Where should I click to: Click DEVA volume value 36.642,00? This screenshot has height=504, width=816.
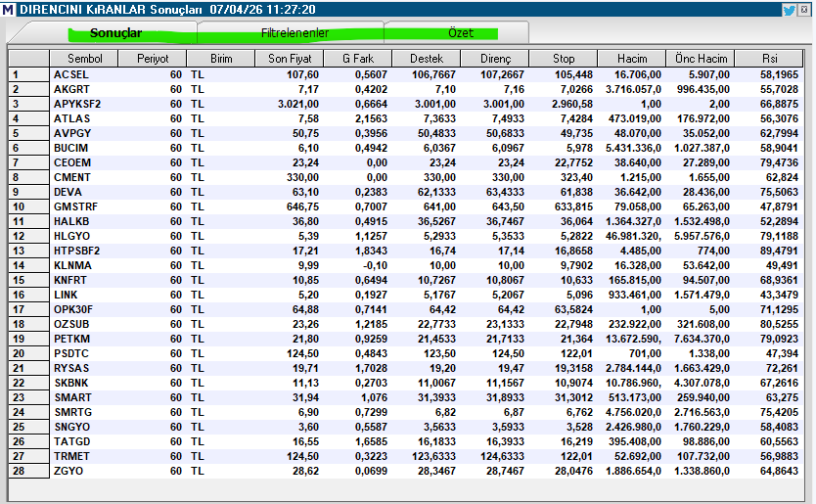tap(638, 192)
